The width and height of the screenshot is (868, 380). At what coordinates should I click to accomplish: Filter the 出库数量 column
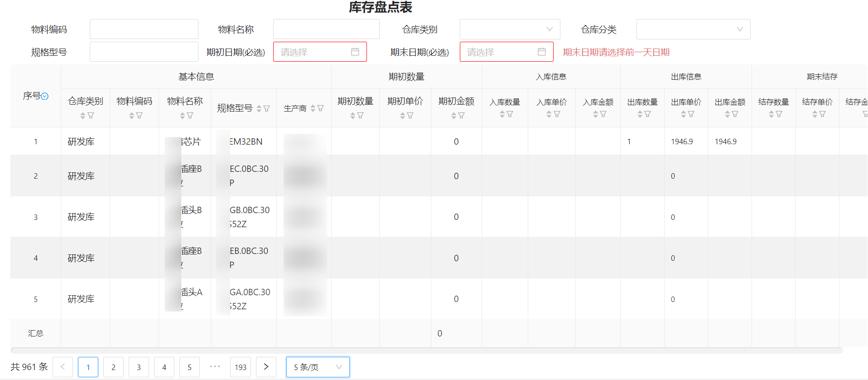pos(647,114)
